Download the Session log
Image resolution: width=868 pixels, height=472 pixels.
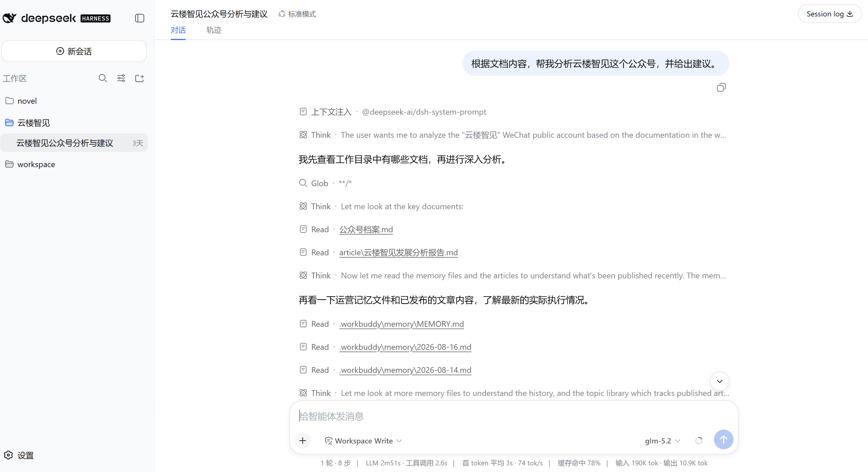tap(830, 14)
